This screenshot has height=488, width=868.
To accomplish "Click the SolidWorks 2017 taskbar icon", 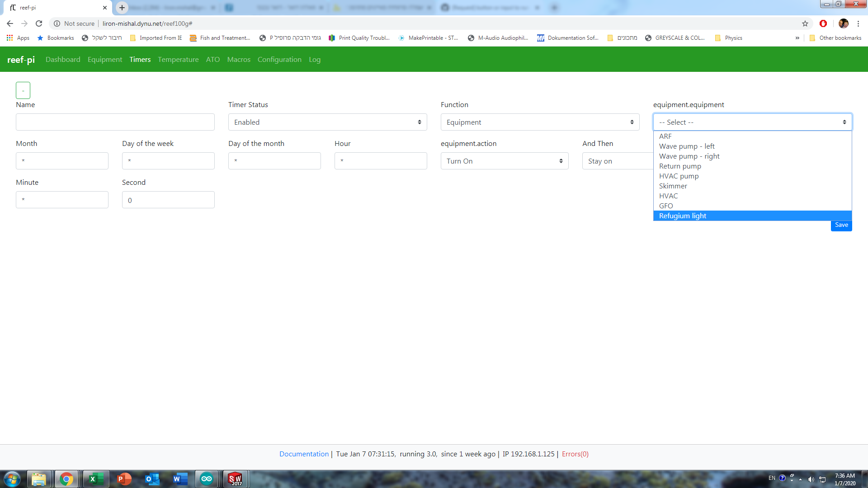I will click(x=235, y=479).
